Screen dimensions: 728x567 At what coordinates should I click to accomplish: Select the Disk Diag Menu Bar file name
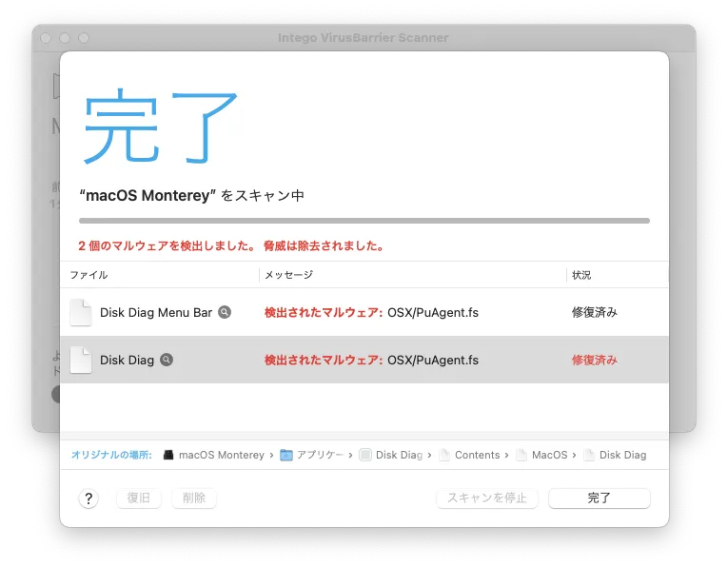point(156,313)
